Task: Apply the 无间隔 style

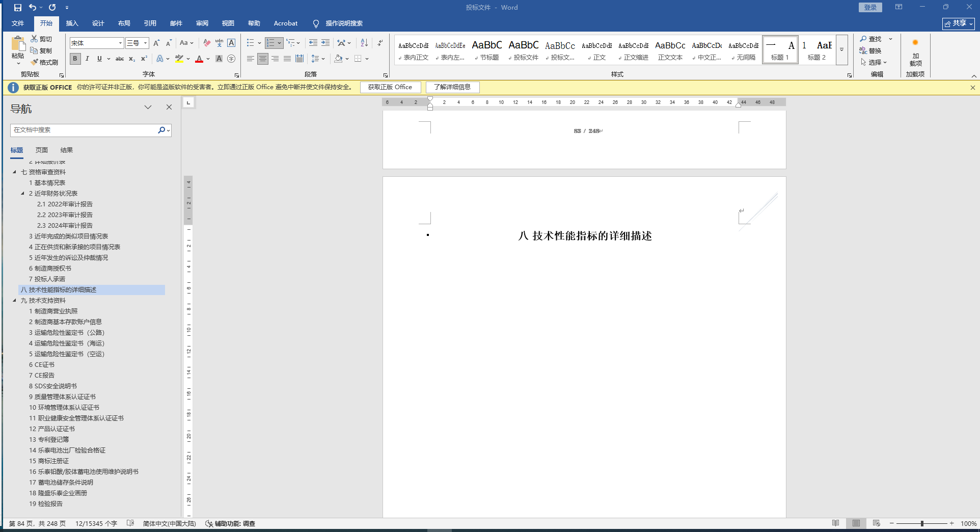Action: tap(744, 50)
